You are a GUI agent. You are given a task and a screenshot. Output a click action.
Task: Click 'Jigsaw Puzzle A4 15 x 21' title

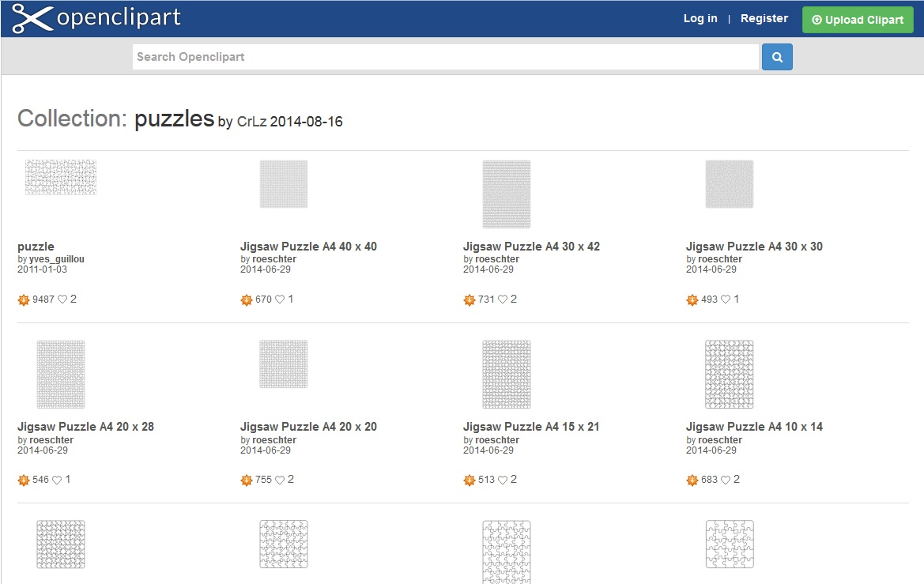point(531,427)
